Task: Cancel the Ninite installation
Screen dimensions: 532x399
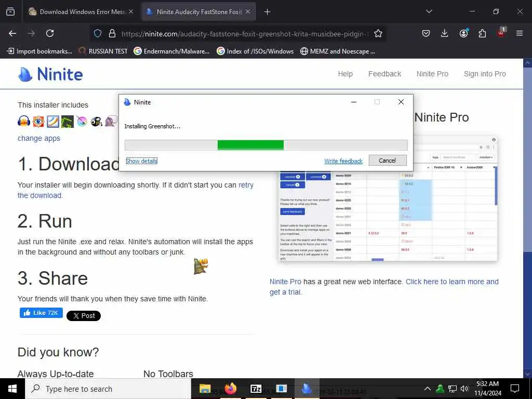Action: (x=388, y=161)
